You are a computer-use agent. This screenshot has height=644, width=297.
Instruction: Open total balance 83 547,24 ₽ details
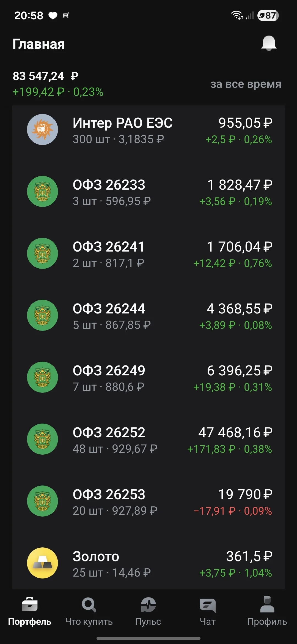(x=46, y=76)
